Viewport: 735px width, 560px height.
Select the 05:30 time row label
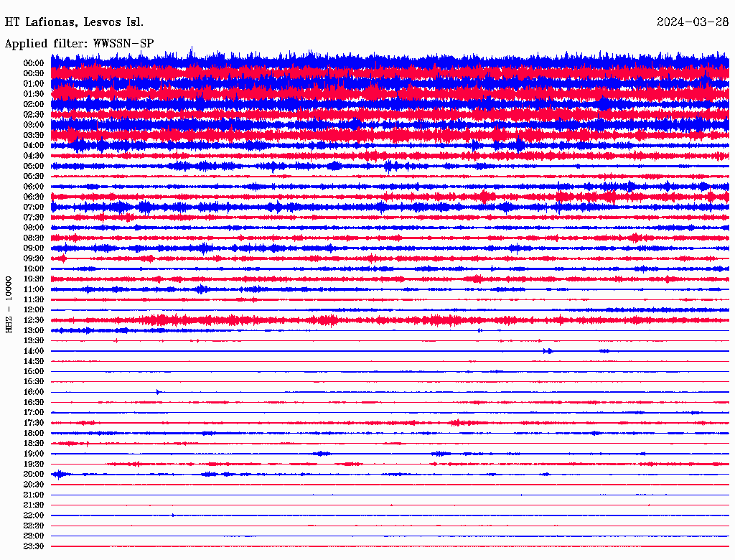tap(34, 177)
